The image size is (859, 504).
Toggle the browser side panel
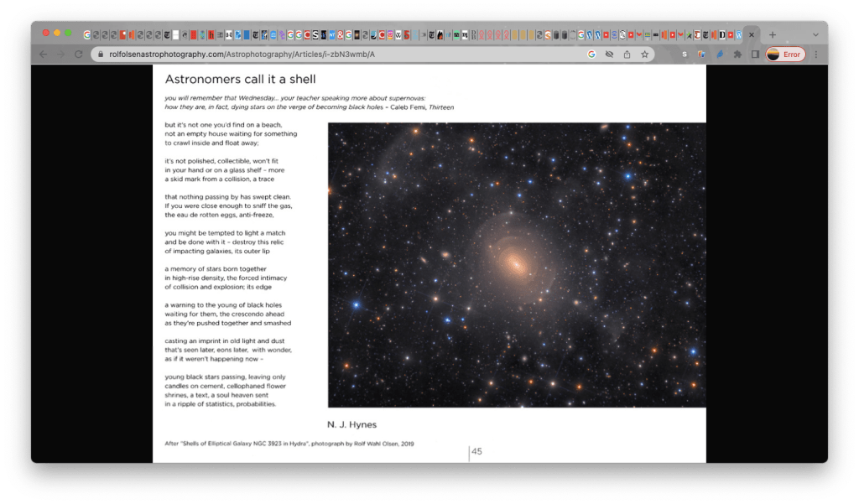coord(755,55)
